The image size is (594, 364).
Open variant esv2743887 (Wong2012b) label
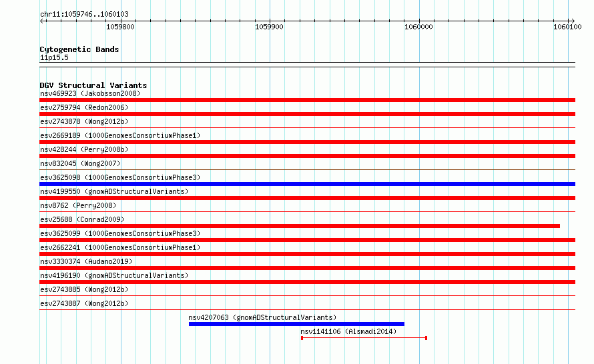point(84,303)
